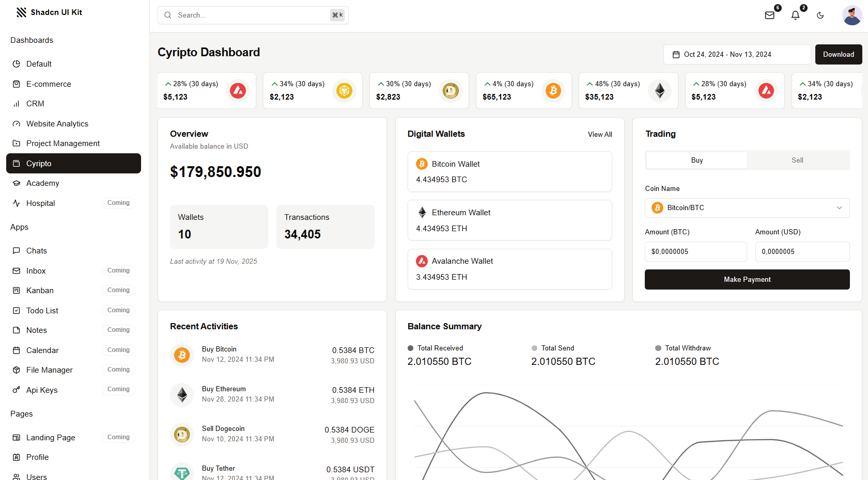
Task: Click the Api Keys key icon
Action: tap(17, 390)
